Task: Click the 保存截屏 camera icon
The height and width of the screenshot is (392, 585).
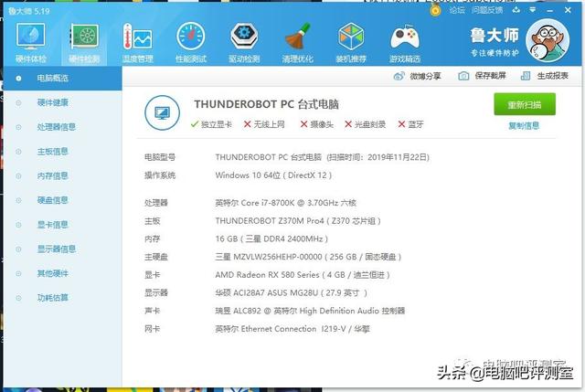Action: tap(463, 76)
